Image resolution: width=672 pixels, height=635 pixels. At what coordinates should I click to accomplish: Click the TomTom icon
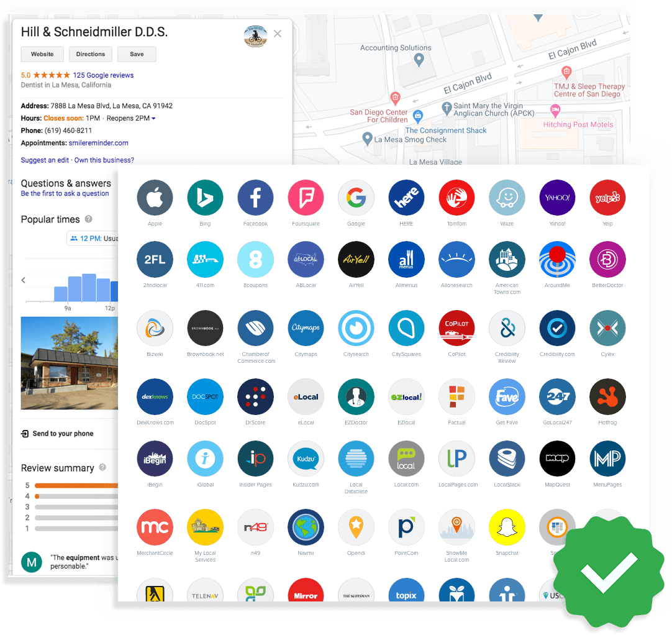point(457,198)
